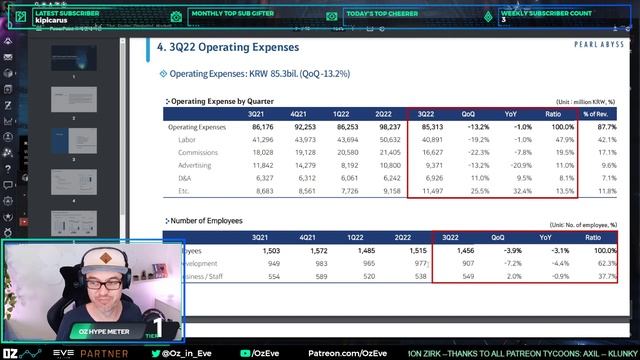Click the PEARL ABYSS logo text
640x360 pixels.
(x=599, y=44)
